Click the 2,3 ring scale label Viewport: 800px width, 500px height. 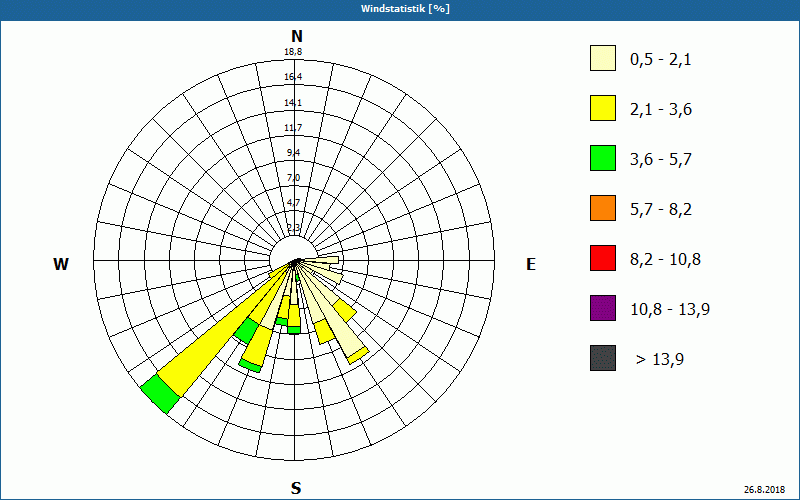click(294, 228)
